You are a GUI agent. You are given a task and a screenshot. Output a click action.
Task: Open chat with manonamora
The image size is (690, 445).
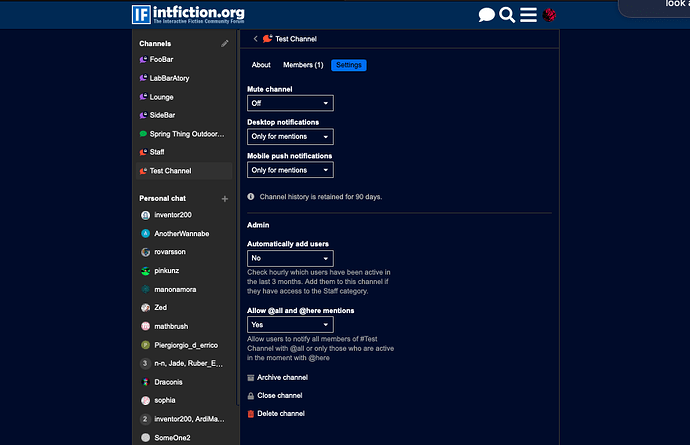coord(184,289)
